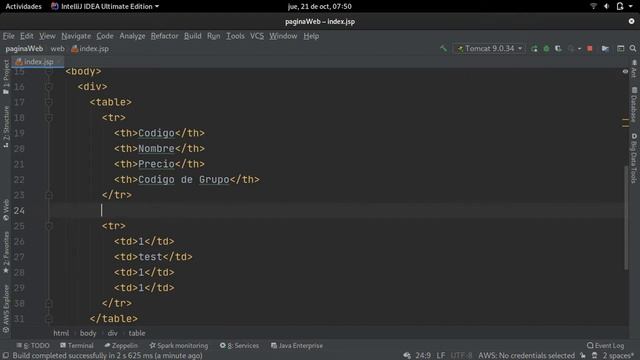This screenshot has width=640, height=360.
Task: Open the Help menu
Action: (311, 36)
